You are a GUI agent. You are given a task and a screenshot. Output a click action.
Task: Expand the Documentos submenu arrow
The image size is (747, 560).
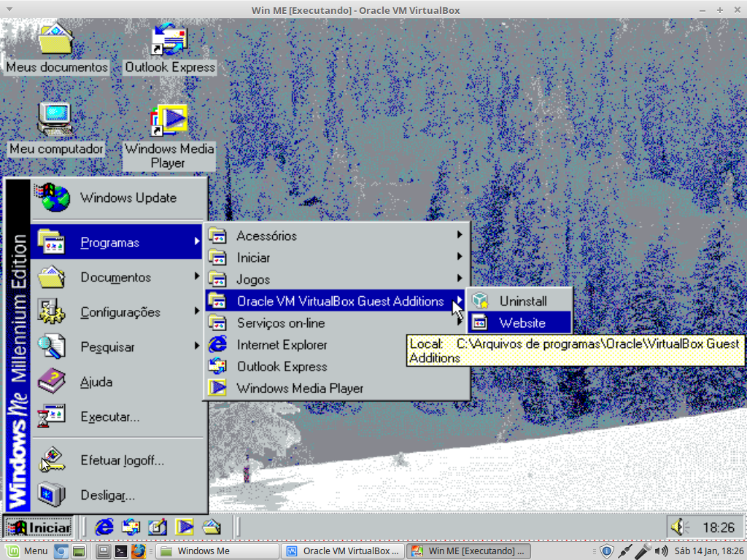tap(197, 276)
